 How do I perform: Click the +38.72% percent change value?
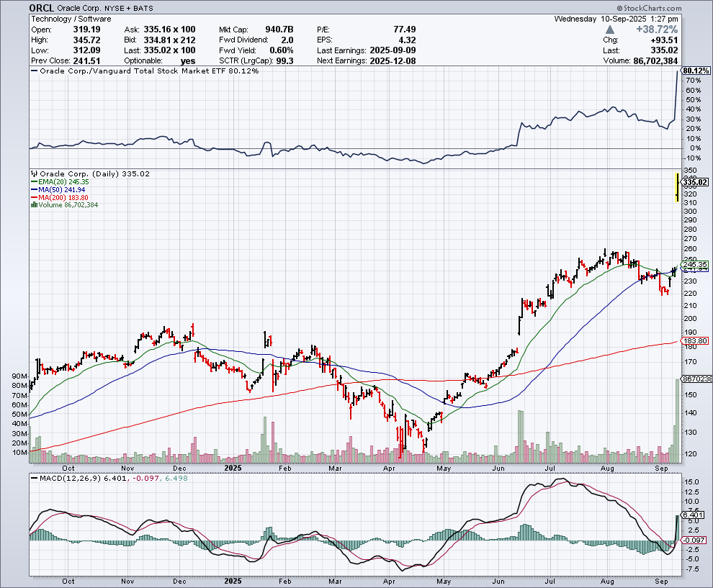pos(657,30)
